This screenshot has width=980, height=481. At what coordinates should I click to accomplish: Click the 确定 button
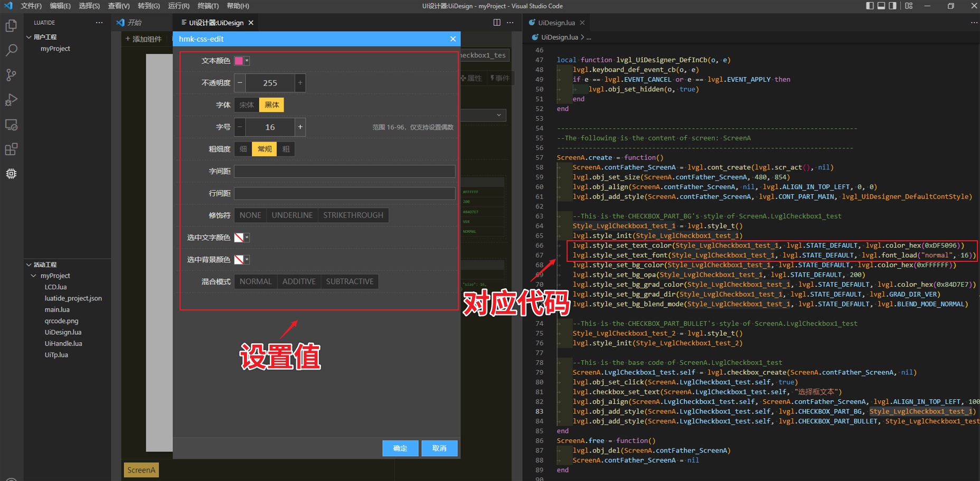[400, 448]
